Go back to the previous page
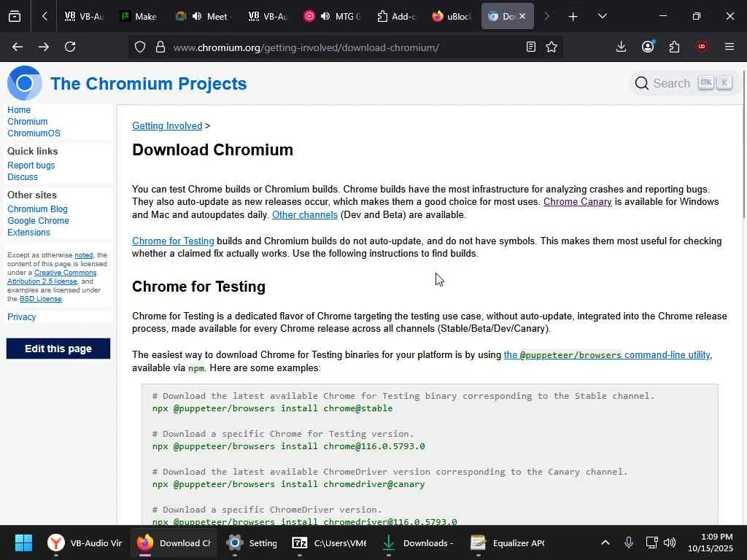 click(x=18, y=47)
